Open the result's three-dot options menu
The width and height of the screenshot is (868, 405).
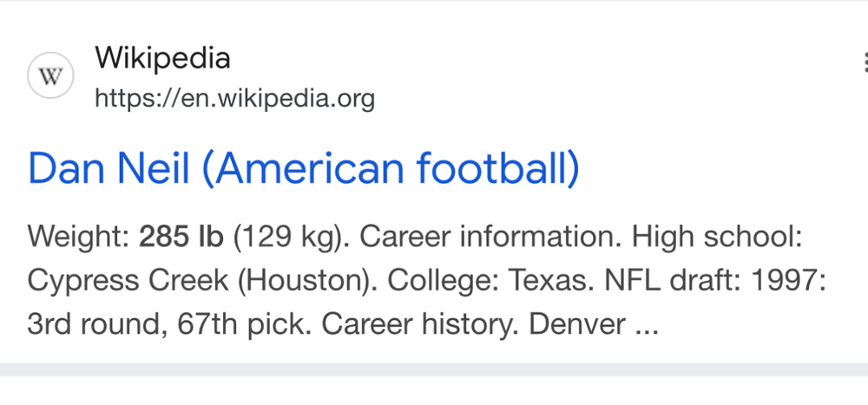(865, 62)
